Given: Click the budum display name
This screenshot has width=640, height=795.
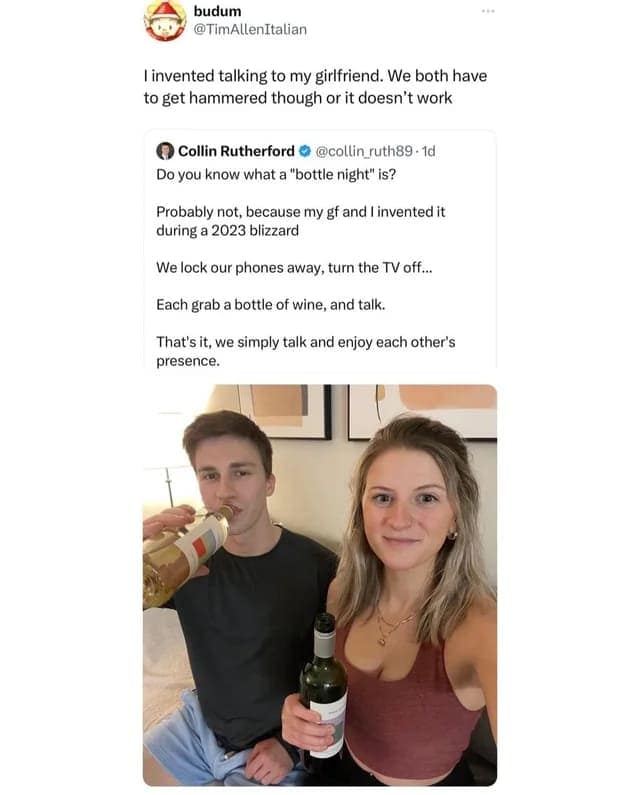Looking at the screenshot, I should coord(217,11).
